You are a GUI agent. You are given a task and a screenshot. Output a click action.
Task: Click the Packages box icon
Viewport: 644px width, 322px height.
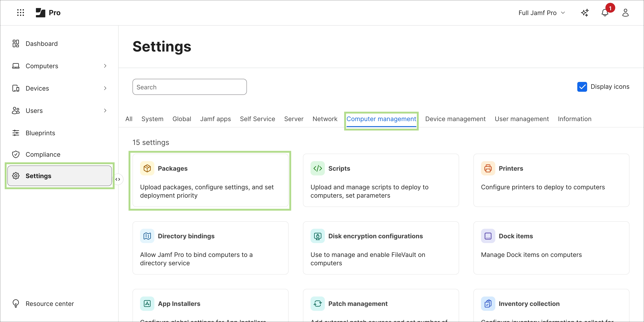coord(147,168)
